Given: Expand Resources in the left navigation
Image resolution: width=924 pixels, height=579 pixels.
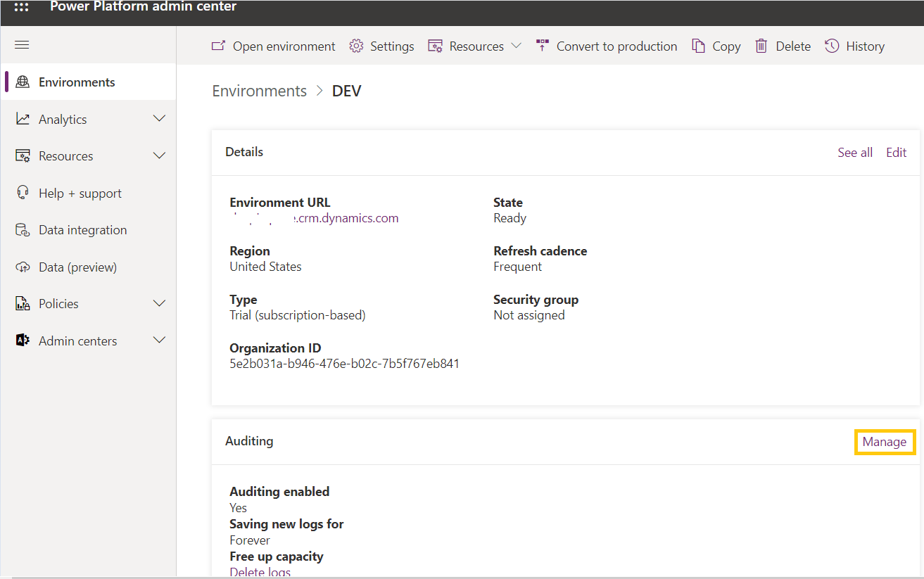Looking at the screenshot, I should (x=159, y=155).
